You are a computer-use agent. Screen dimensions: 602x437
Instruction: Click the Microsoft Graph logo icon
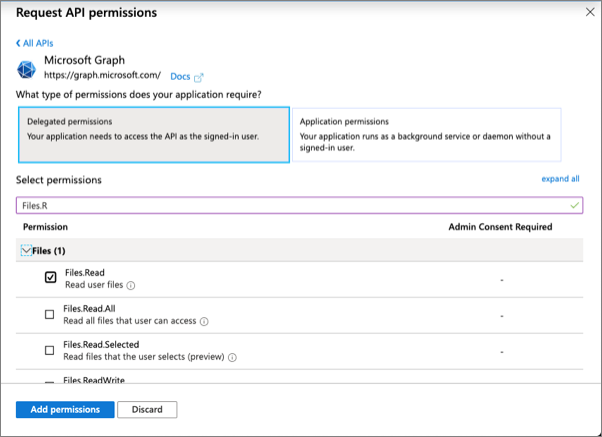click(x=26, y=70)
